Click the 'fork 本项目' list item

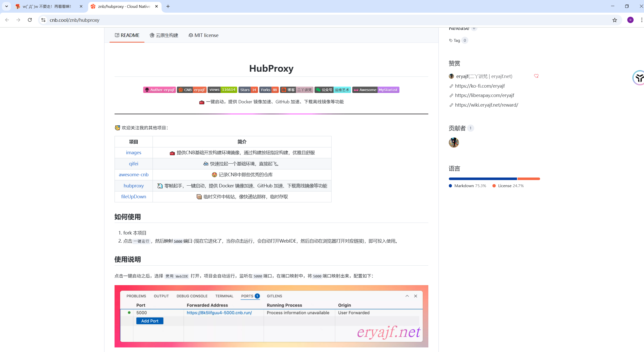[x=135, y=233]
